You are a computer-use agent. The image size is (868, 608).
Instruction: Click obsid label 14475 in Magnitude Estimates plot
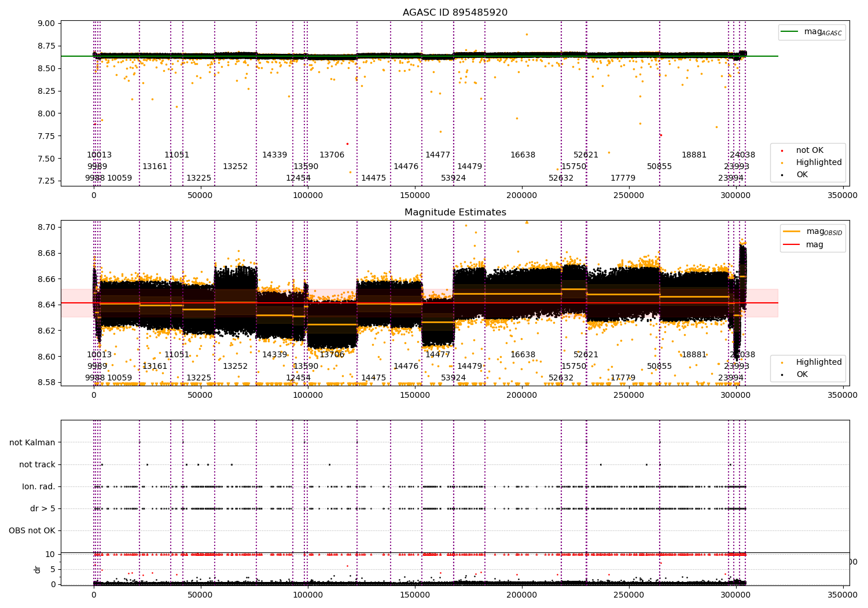click(374, 378)
